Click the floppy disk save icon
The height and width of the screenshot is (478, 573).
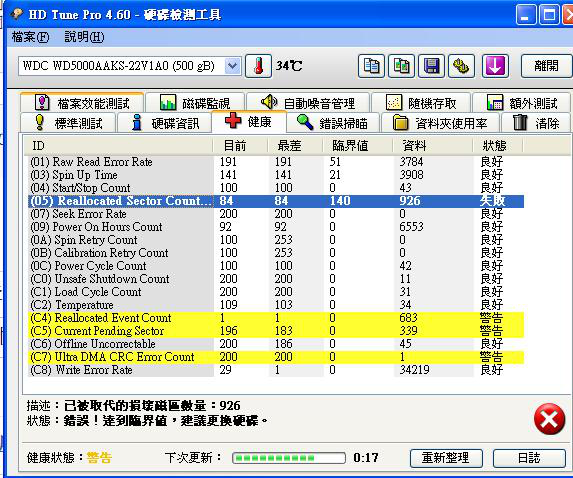(431, 66)
